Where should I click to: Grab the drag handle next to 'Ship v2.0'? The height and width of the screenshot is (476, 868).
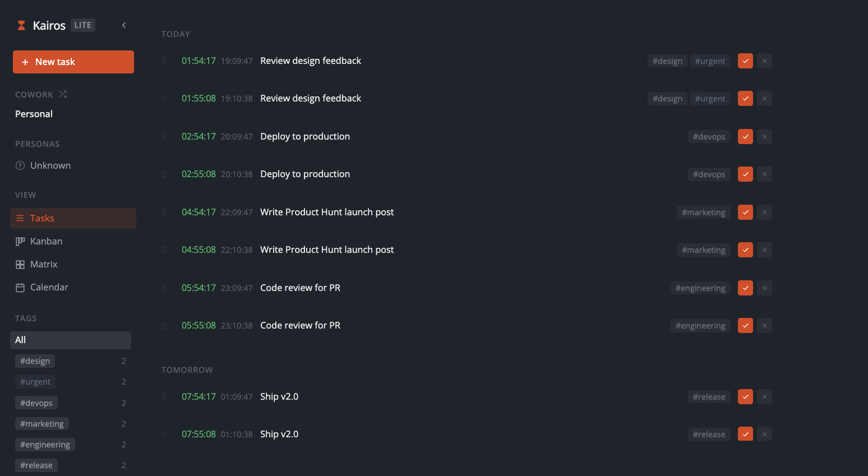(164, 396)
